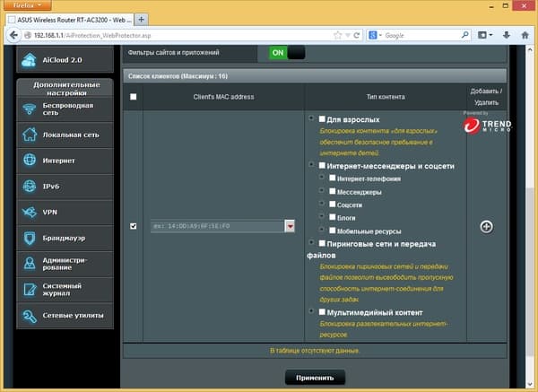Select ASUS Wireless Router browser tab
Viewport: 538px width, 392px height.
pos(70,20)
